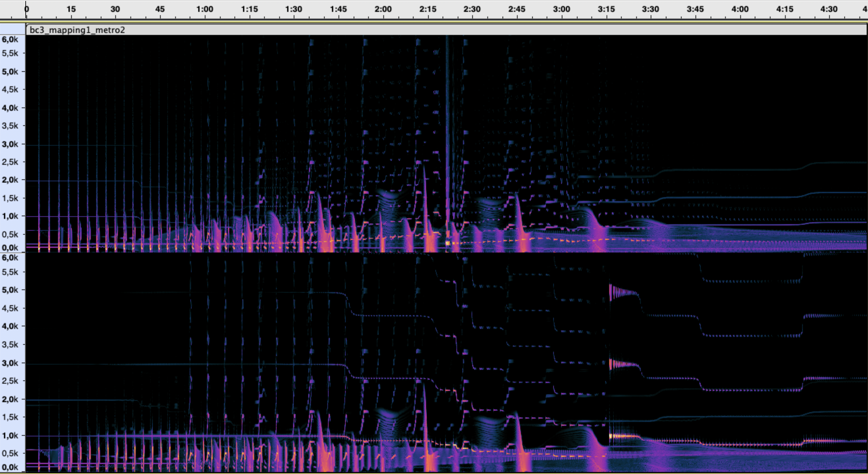Select the 4:00 time ruler mark
Screen dimensions: 868x474
[740, 9]
